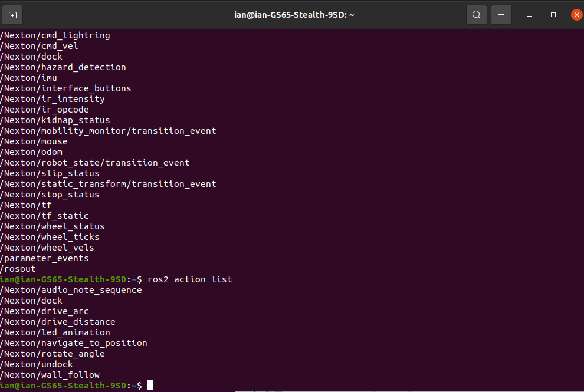Click the /Nexton/led_animation action
Image resolution: width=584 pixels, height=392 pixels.
click(x=55, y=332)
